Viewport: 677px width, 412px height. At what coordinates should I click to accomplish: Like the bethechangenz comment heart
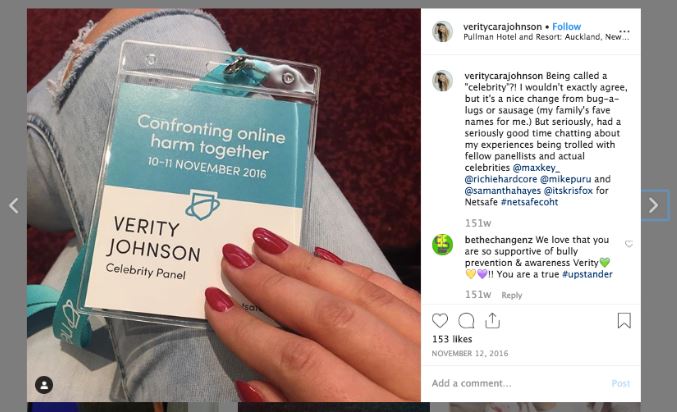629,244
